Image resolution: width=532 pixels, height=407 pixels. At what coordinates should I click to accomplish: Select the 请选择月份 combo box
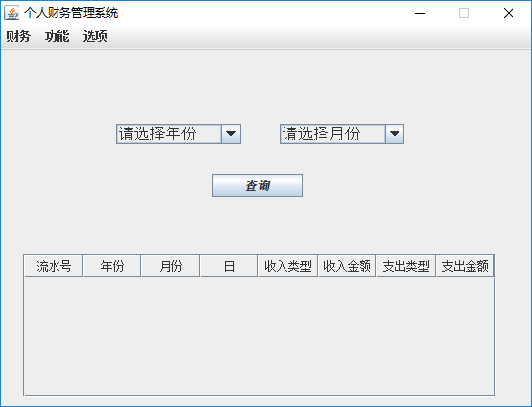pyautogui.click(x=342, y=134)
